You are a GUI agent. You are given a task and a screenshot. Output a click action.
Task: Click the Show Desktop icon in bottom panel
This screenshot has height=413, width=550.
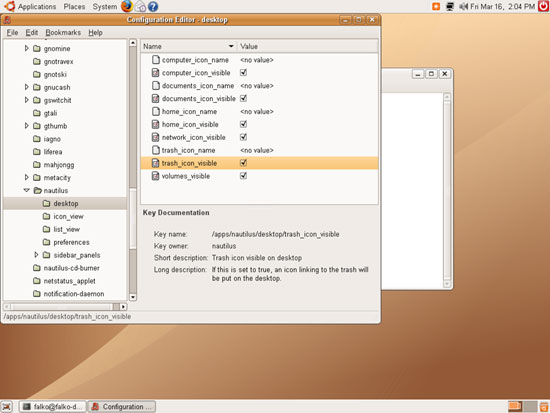point(7,407)
